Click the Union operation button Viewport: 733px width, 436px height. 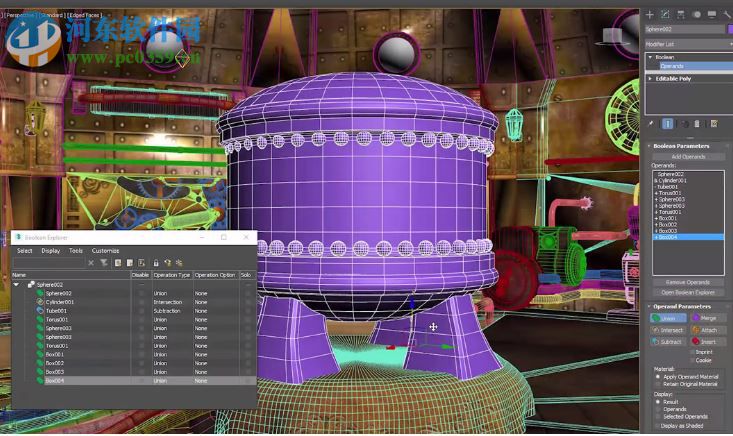click(667, 318)
